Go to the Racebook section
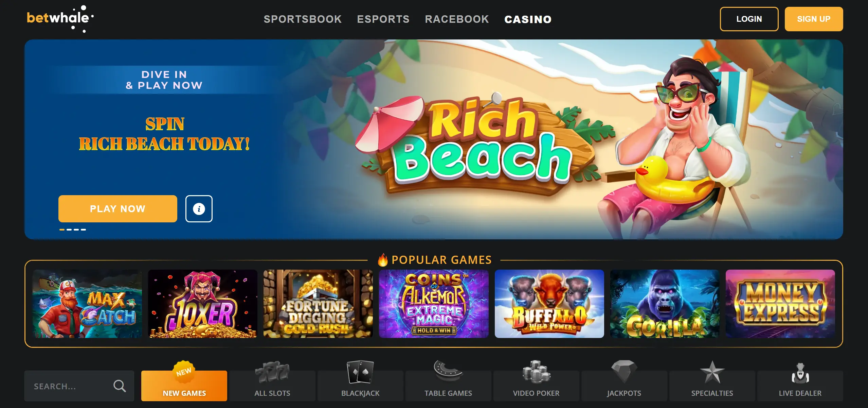Screen dimensions: 868x408 [x=457, y=19]
